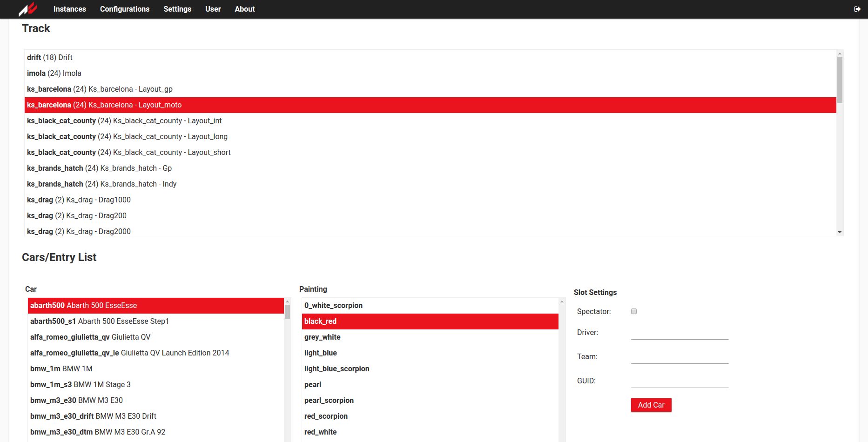The image size is (868, 442).
Task: Select ks_barcelona Layout_moto track
Action: pos(431,105)
